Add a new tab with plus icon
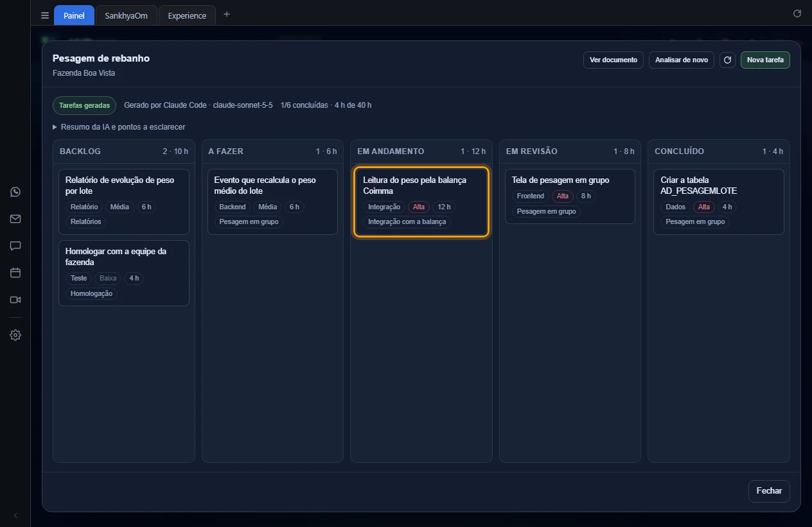Image resolution: width=812 pixels, height=527 pixels. pyautogui.click(x=226, y=15)
